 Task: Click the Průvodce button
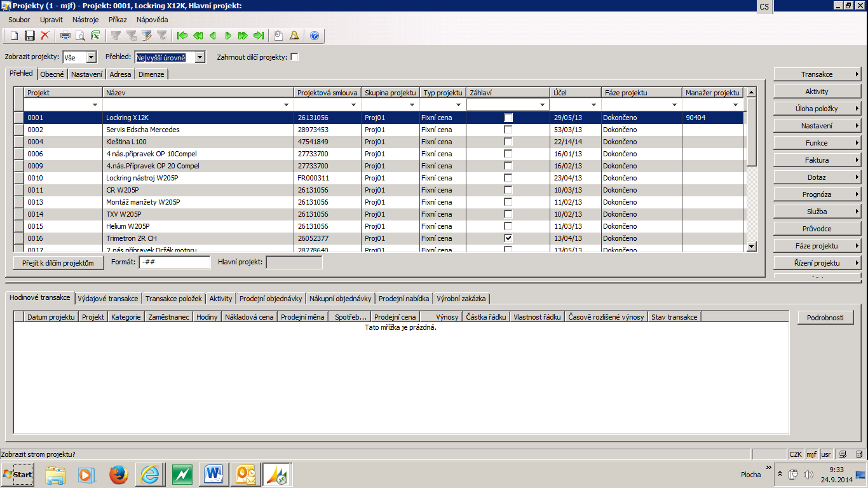click(x=817, y=229)
